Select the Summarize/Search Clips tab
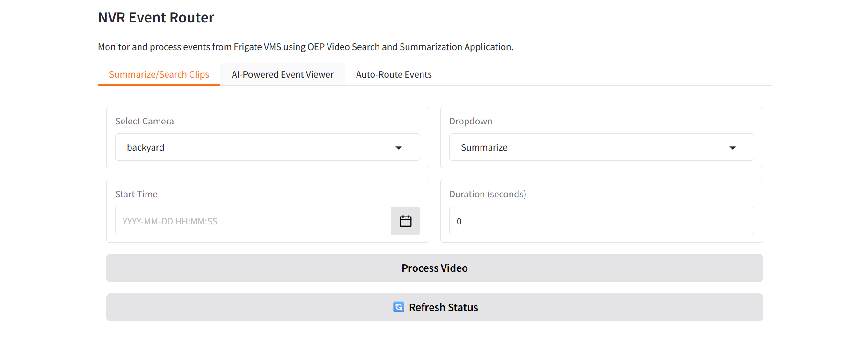This screenshot has height=362, width=868. pyautogui.click(x=159, y=75)
